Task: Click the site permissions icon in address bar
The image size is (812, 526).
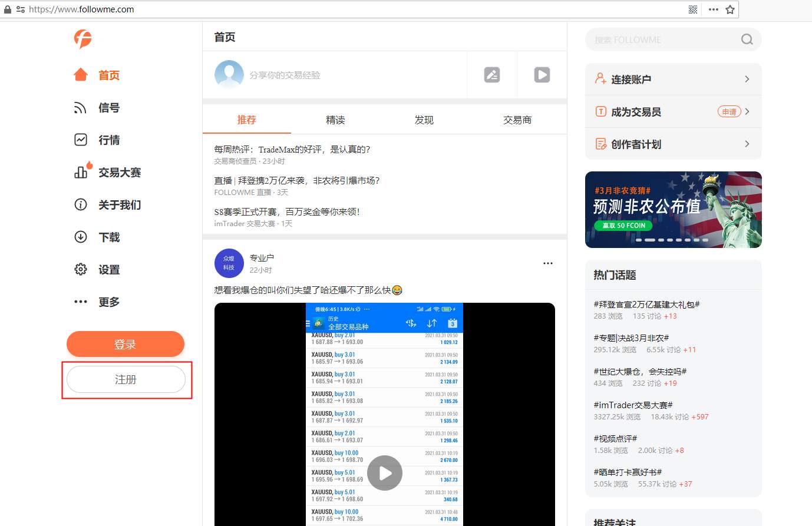Action: 21,9
